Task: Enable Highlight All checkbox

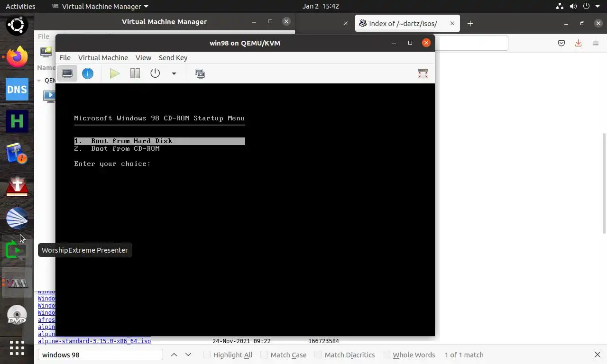Action: point(207,355)
